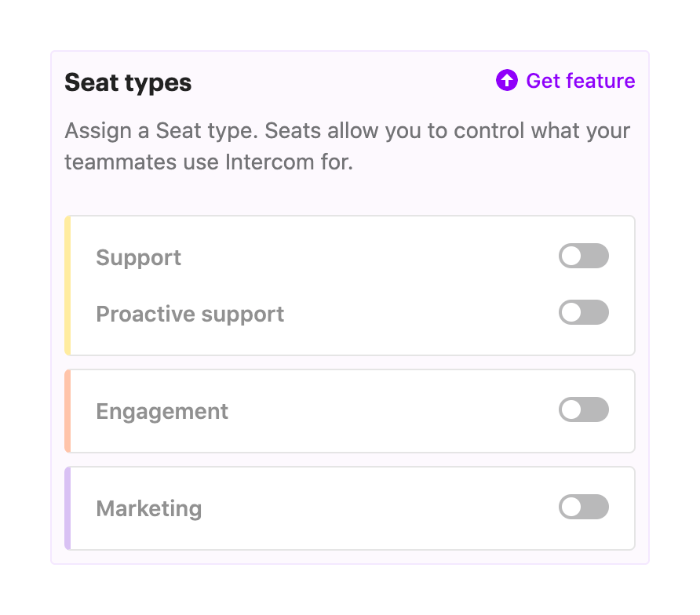
Task: Click Get feature to upgrade plan
Action: pos(581,81)
